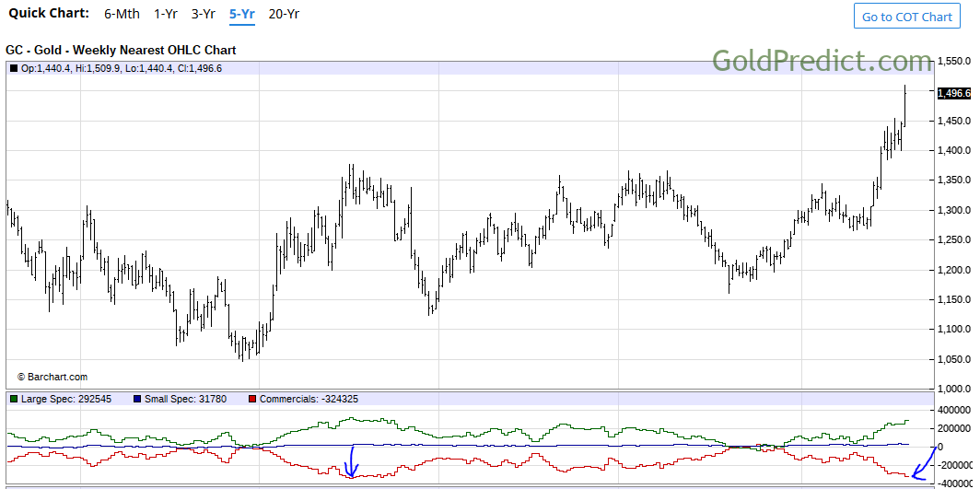This screenshot has height=489, width=980.
Task: Click the Go to COT Chart button
Action: (906, 17)
